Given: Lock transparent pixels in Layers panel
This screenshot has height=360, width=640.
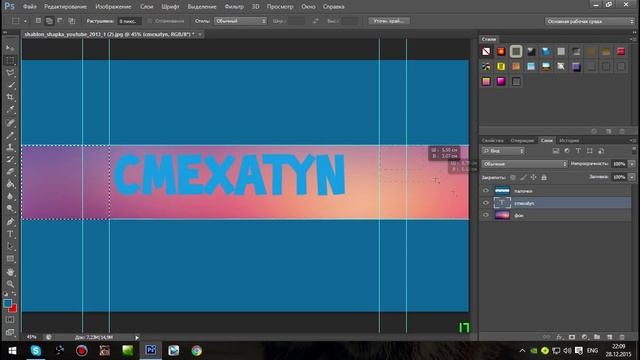Looking at the screenshot, I should coord(513,178).
